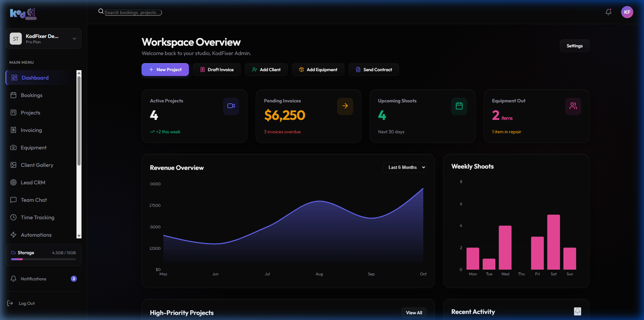Click the storage usage progress bar

click(x=43, y=259)
